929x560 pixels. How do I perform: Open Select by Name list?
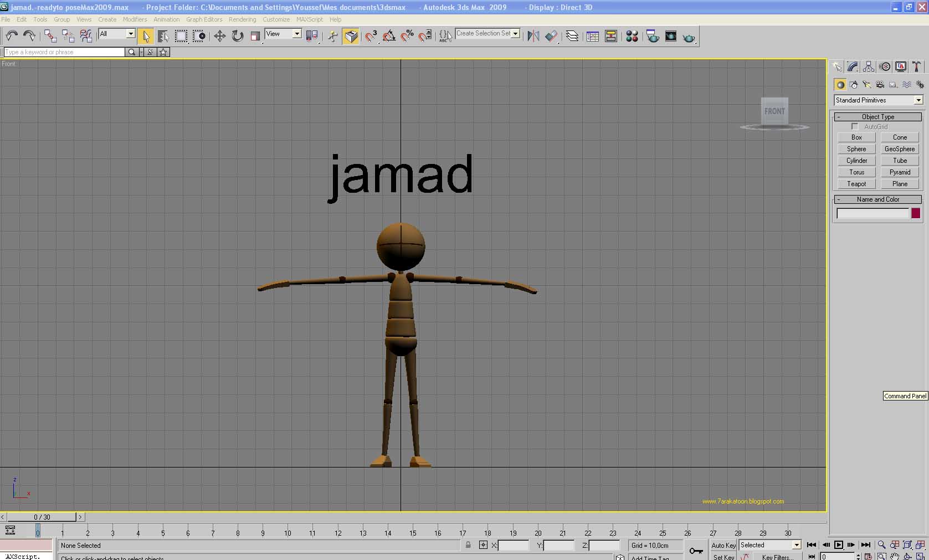point(163,36)
